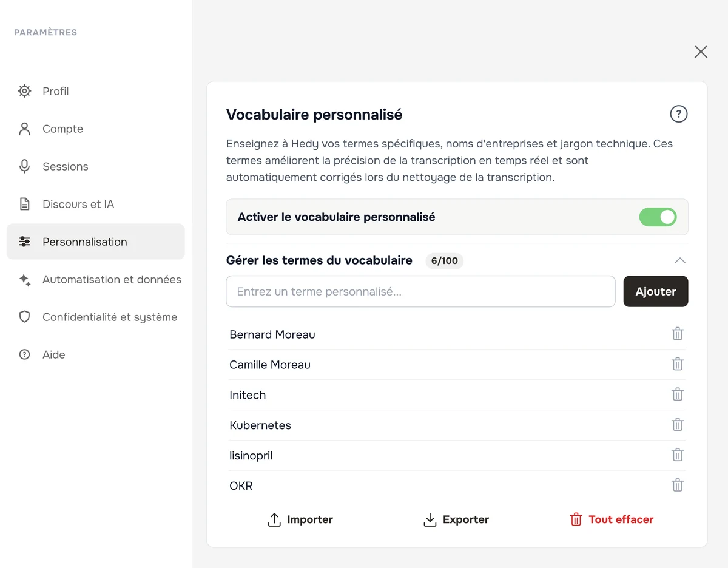Delete the lisinopril term
Image resolution: width=728 pixels, height=568 pixels.
678,455
